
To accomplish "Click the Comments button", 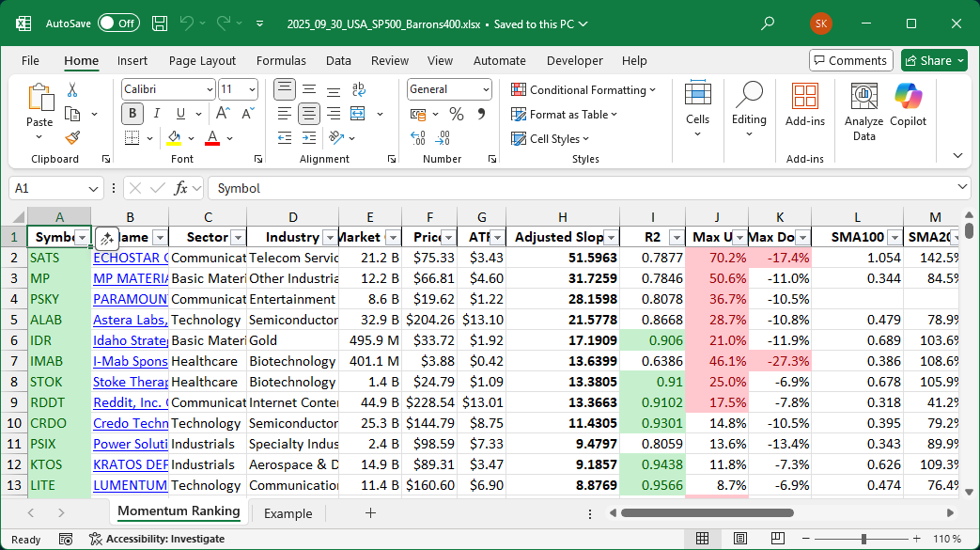I will pos(850,60).
